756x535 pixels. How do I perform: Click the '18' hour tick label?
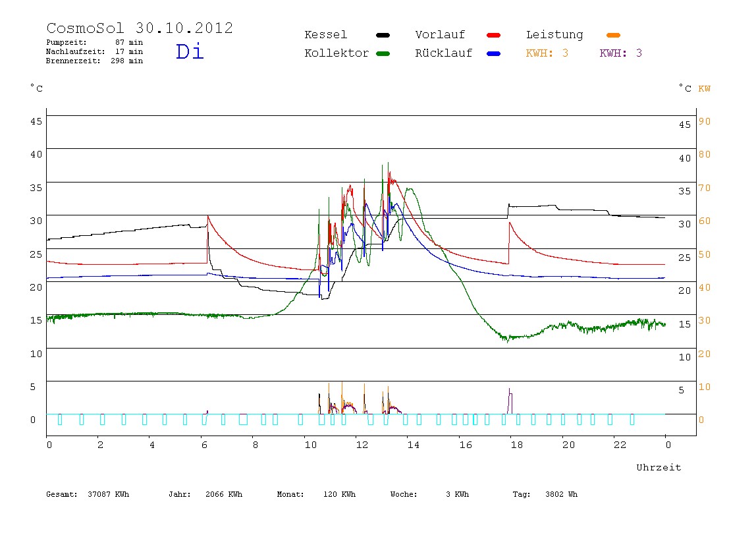517,445
